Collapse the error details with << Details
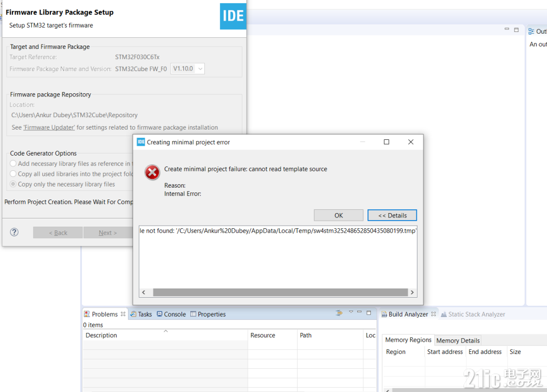Viewport: 547px width, 392px height. (392, 215)
